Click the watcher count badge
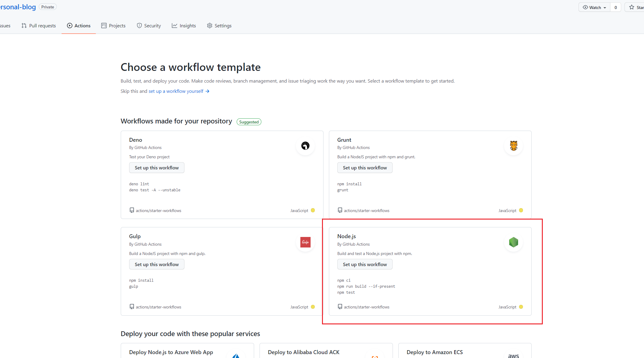Viewport: 644px width, 358px height. [x=615, y=7]
